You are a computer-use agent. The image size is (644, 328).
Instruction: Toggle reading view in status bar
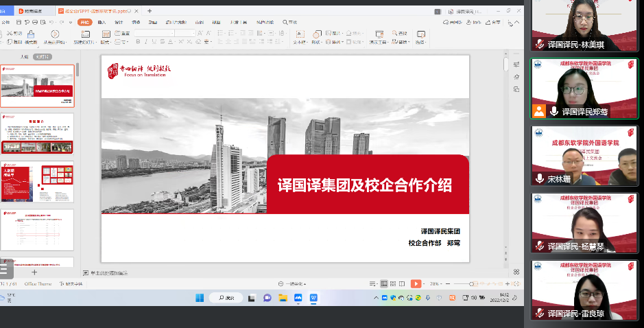(402, 283)
